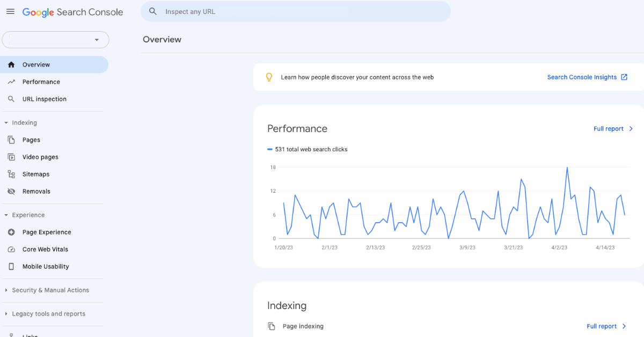Click the URL inspection magnifier icon
This screenshot has height=337, width=644.
[11, 99]
